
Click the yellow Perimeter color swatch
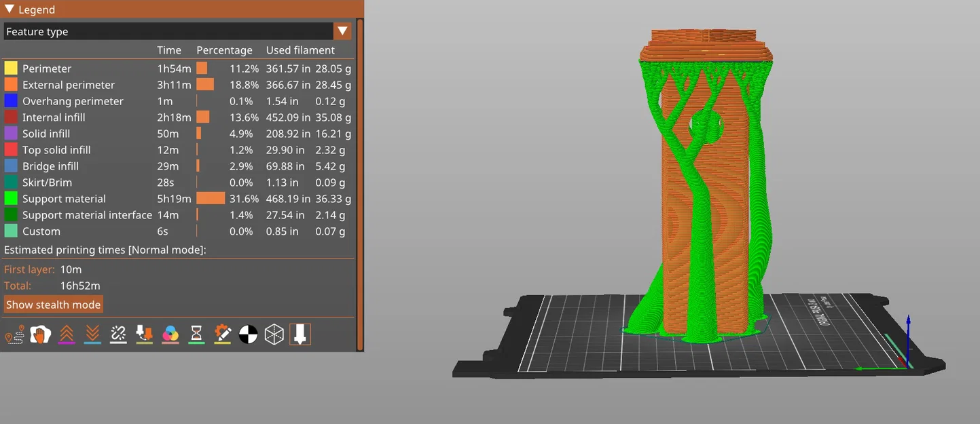[11, 69]
